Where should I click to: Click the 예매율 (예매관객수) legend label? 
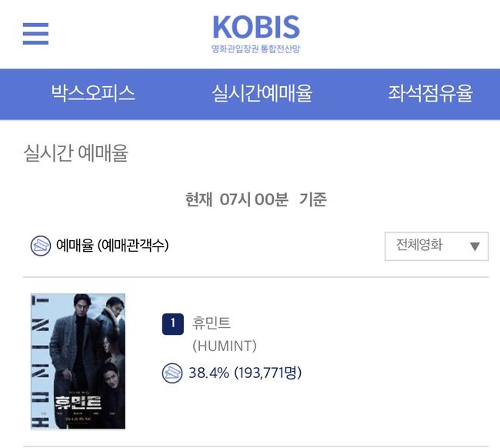112,246
